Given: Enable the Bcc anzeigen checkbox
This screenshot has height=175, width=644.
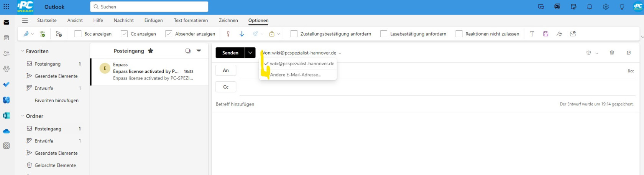Looking at the screenshot, I should pyautogui.click(x=78, y=34).
